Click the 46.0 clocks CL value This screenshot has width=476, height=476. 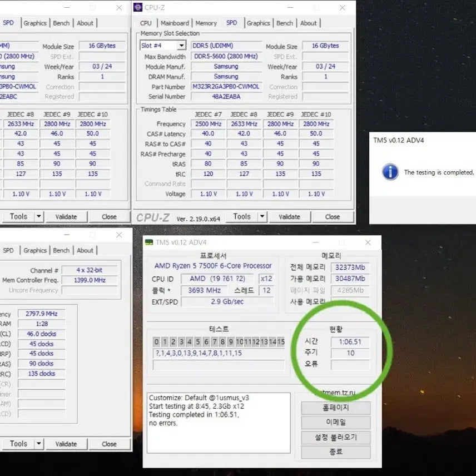click(42, 334)
